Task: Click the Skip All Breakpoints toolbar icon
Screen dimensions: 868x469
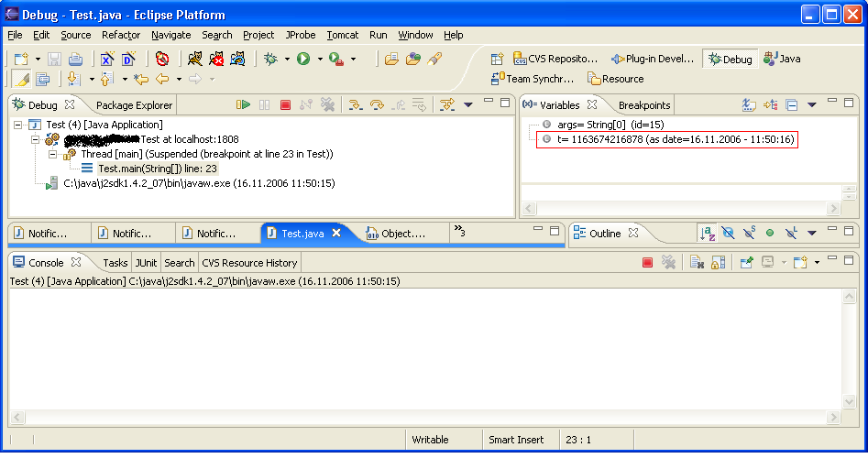Action: (x=162, y=59)
